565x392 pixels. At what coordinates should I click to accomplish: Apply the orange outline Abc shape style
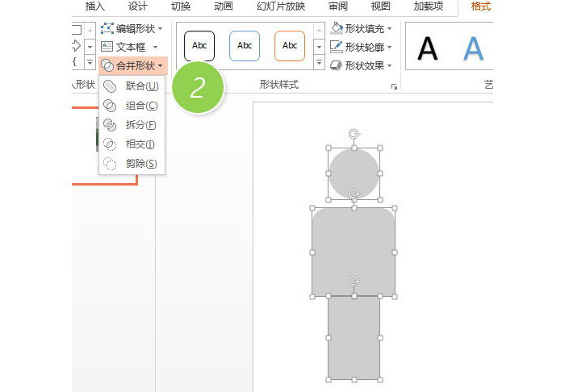290,46
